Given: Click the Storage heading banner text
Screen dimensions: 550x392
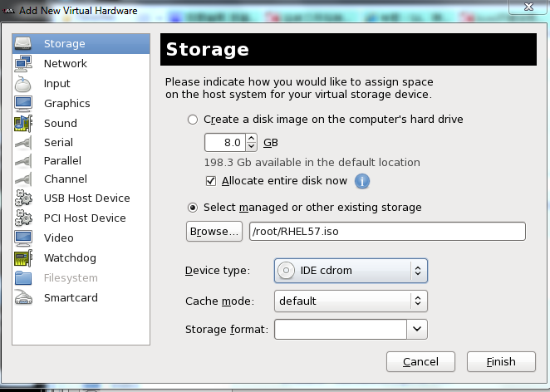Looking at the screenshot, I should [208, 50].
